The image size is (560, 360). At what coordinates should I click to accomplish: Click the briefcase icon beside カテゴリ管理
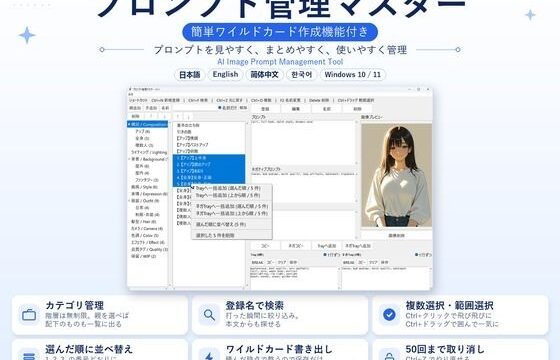[x=29, y=315]
